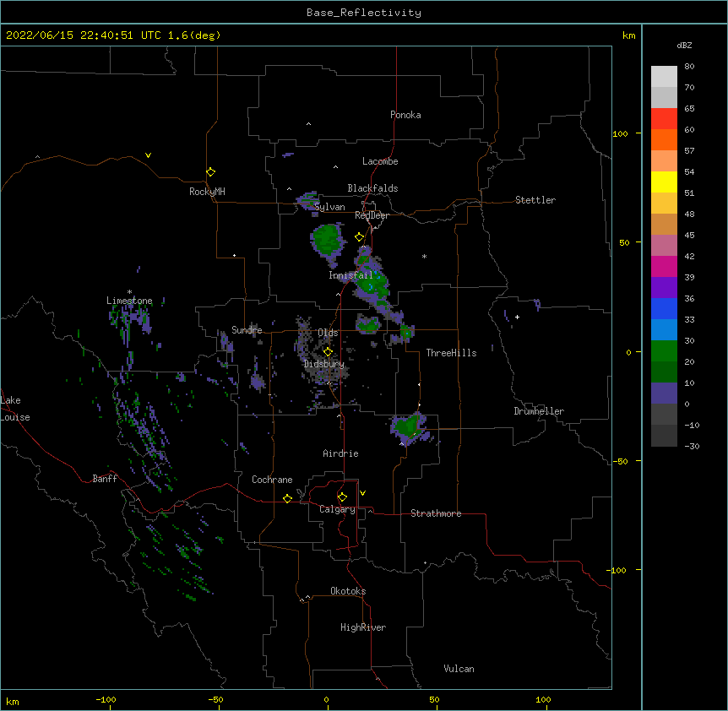Screen dimensions: 728x711
Task: Click the yellow 54 dBZ legend swatch
Action: (664, 182)
